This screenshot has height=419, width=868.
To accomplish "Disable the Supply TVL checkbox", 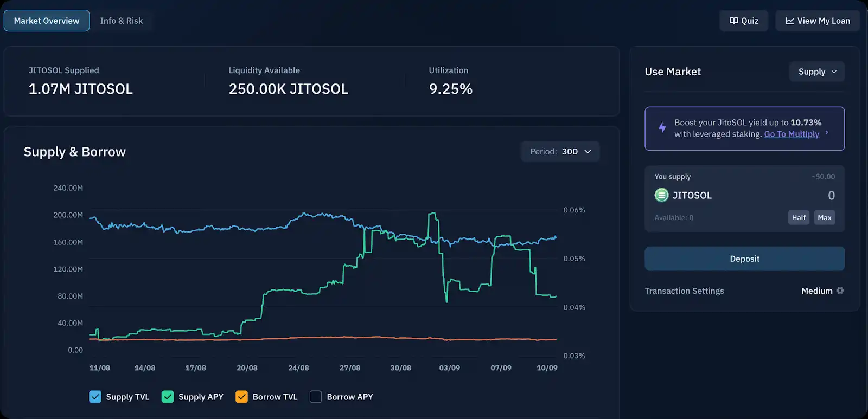I will tap(95, 397).
